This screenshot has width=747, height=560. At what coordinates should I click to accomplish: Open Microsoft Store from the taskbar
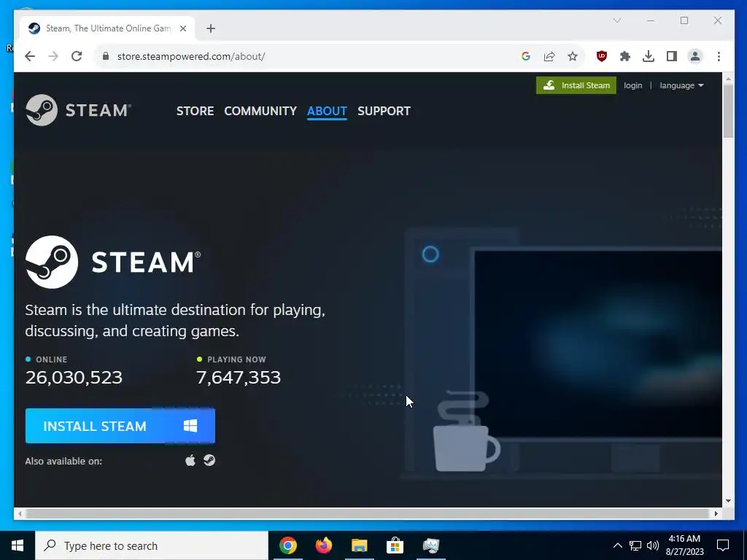click(x=395, y=545)
